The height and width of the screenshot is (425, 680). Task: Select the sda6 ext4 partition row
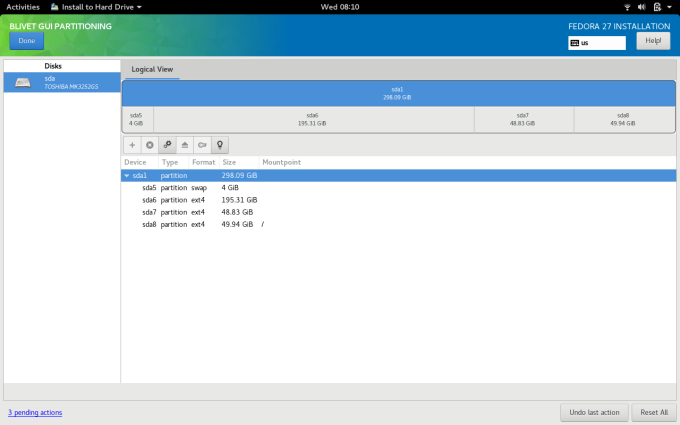[x=399, y=200]
